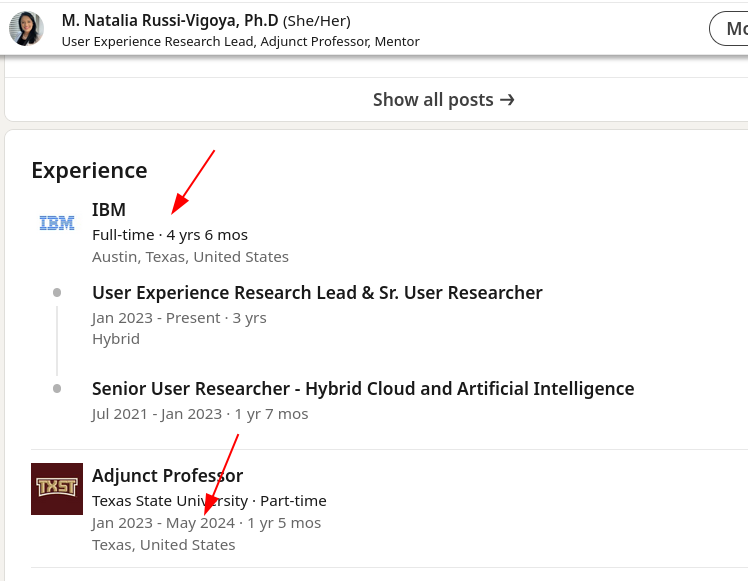Click the Jul 2021 - Jan 2023 date range

[x=157, y=414]
